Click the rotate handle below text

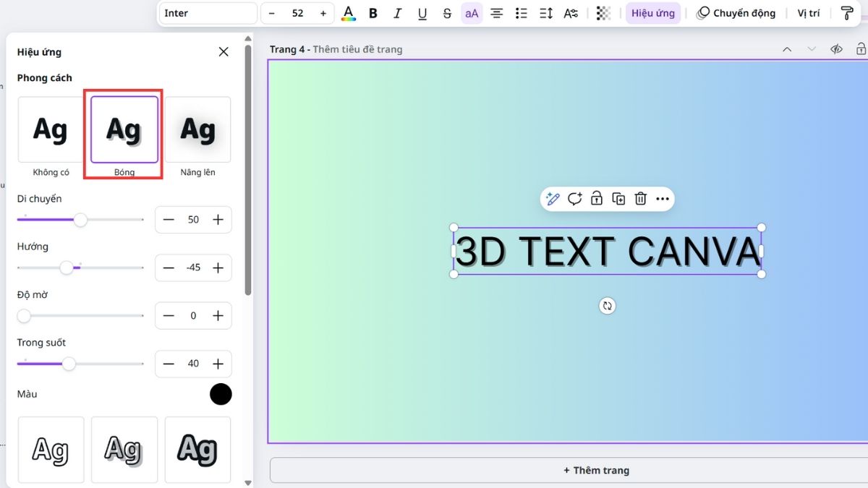click(608, 306)
